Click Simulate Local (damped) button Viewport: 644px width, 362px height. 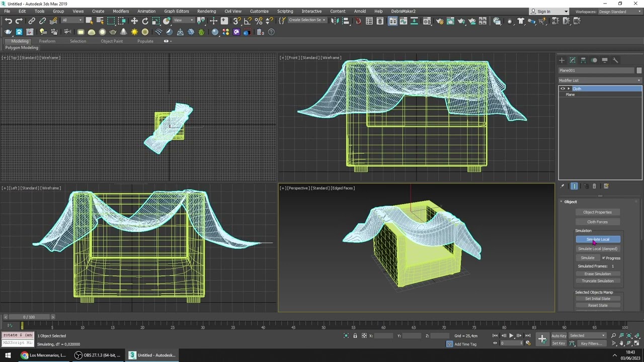(x=598, y=249)
